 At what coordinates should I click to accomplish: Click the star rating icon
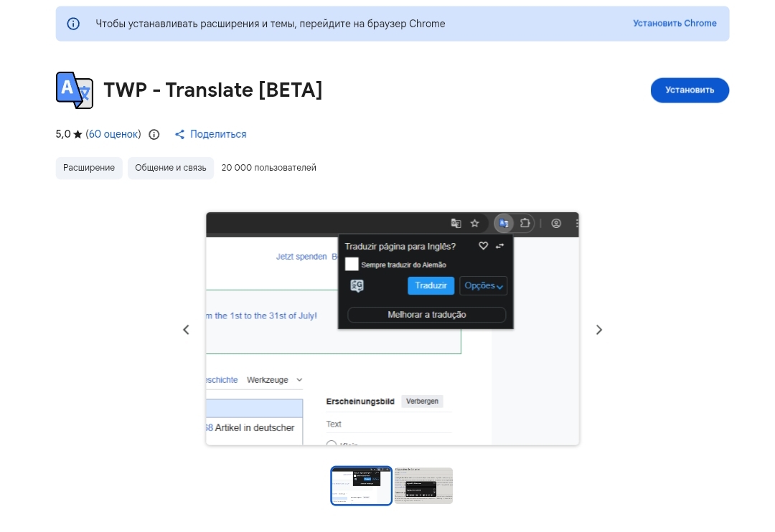77,134
